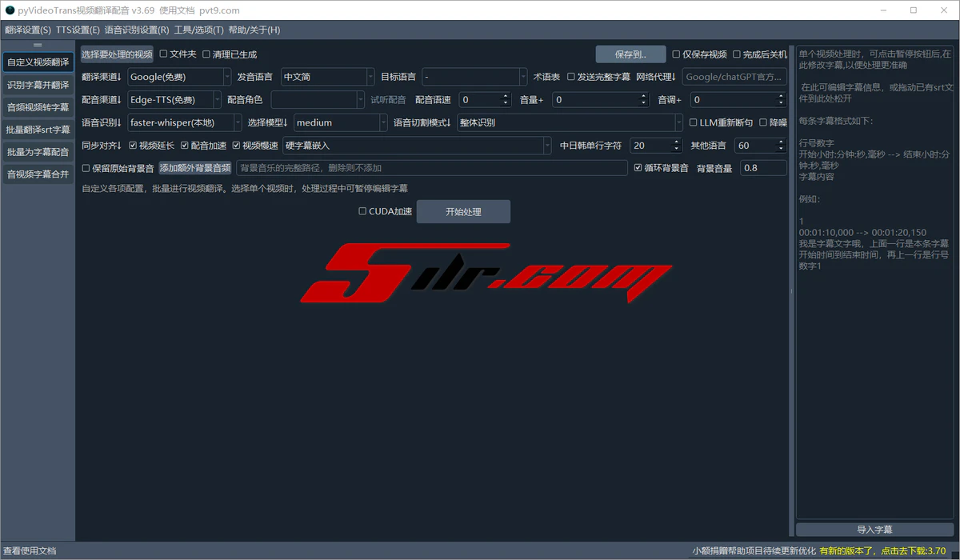Open the empty 配音角色 dropdown

tap(318, 100)
